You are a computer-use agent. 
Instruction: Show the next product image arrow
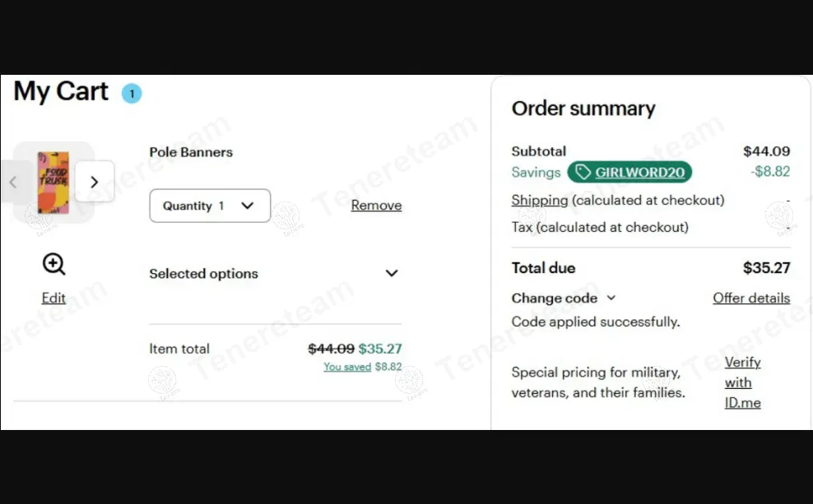coord(95,182)
